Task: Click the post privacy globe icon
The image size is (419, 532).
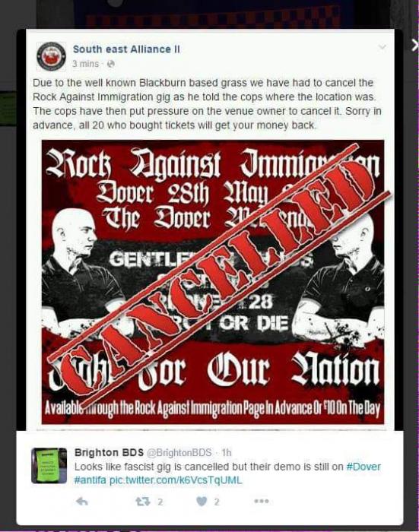Action: (111, 64)
